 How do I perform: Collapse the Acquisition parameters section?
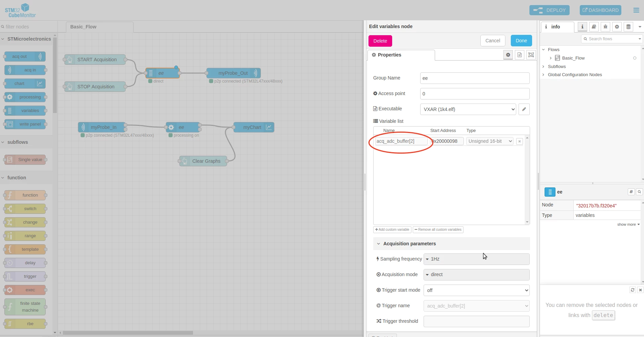(451, 244)
